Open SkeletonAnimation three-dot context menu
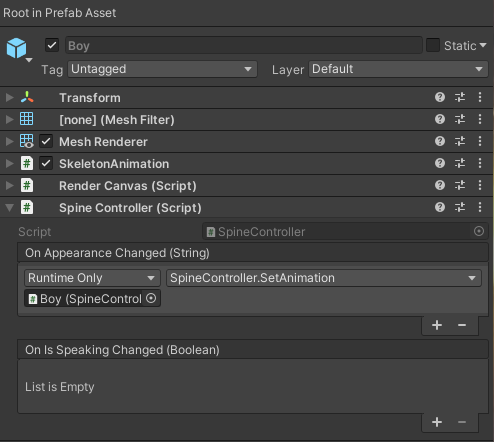This screenshot has width=494, height=442. click(480, 163)
